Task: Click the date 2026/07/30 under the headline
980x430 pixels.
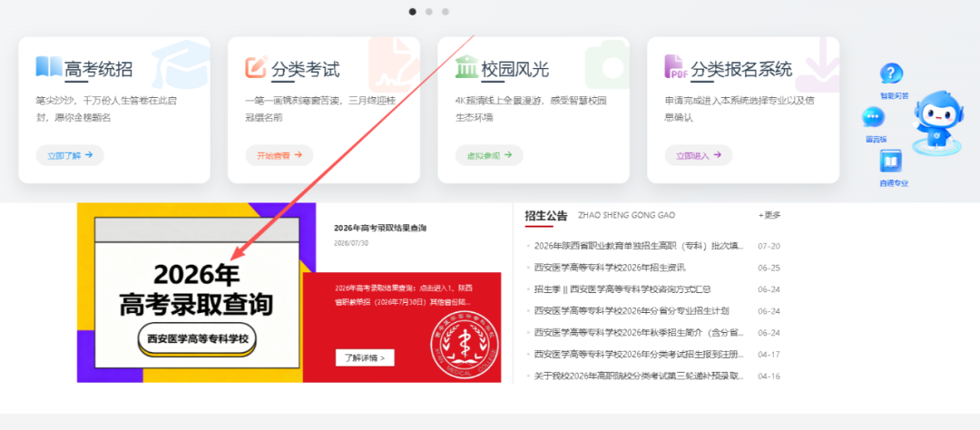Action: pyautogui.click(x=351, y=242)
